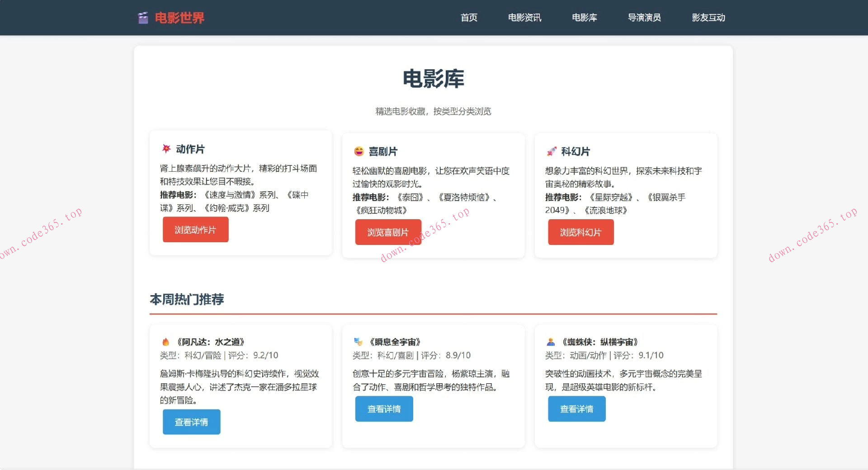Click the 电影库 page title
This screenshot has height=470, width=868.
[x=434, y=80]
